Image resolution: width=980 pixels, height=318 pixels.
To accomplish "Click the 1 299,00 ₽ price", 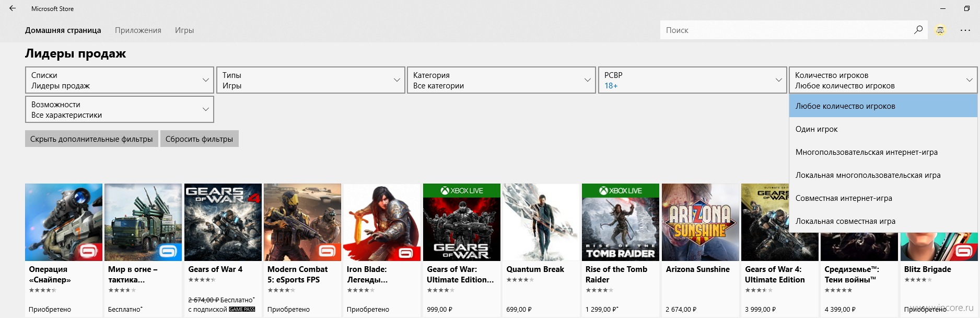I will tap(602, 310).
